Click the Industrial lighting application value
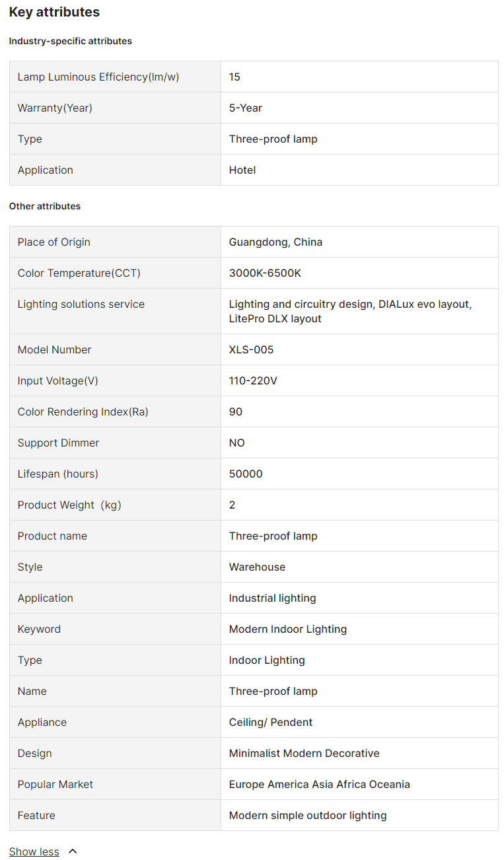Screen dimensions: 504x860 [x=272, y=598]
